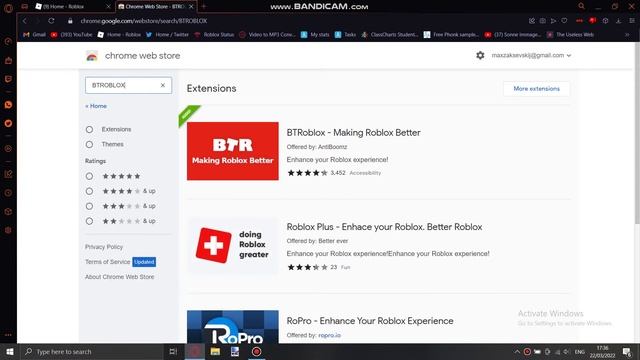The width and height of the screenshot is (640, 360).
Task: Click the « Home link
Action: pos(96,106)
